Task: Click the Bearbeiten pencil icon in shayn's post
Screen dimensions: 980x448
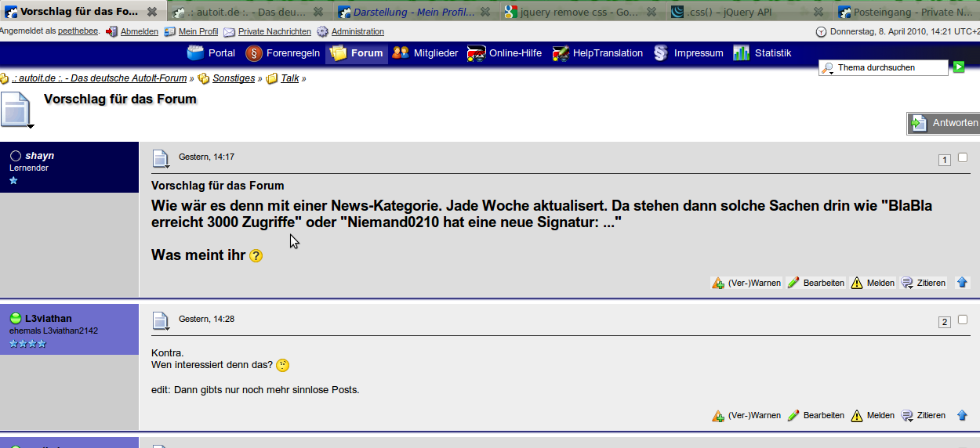Action: (793, 283)
